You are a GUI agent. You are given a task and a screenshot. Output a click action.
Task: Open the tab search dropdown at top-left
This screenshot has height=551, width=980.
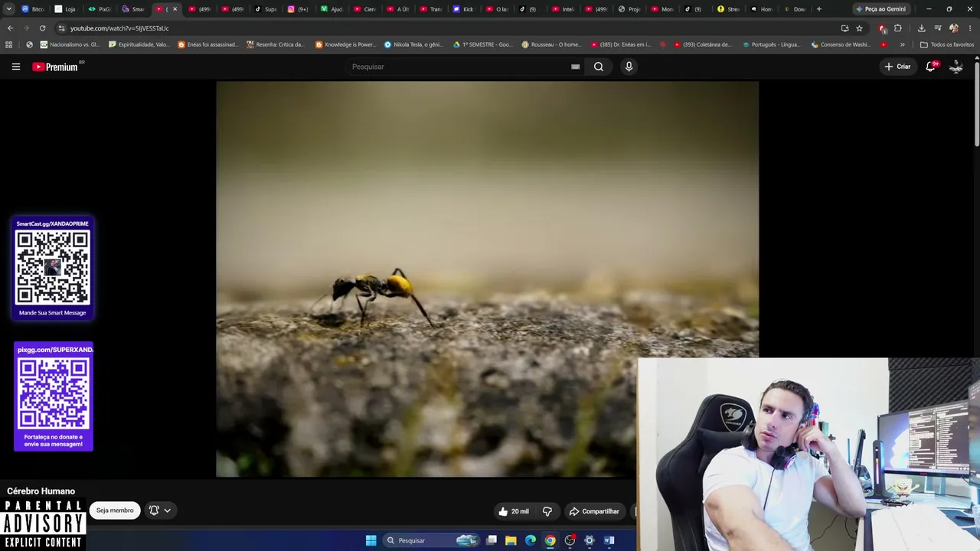point(8,9)
